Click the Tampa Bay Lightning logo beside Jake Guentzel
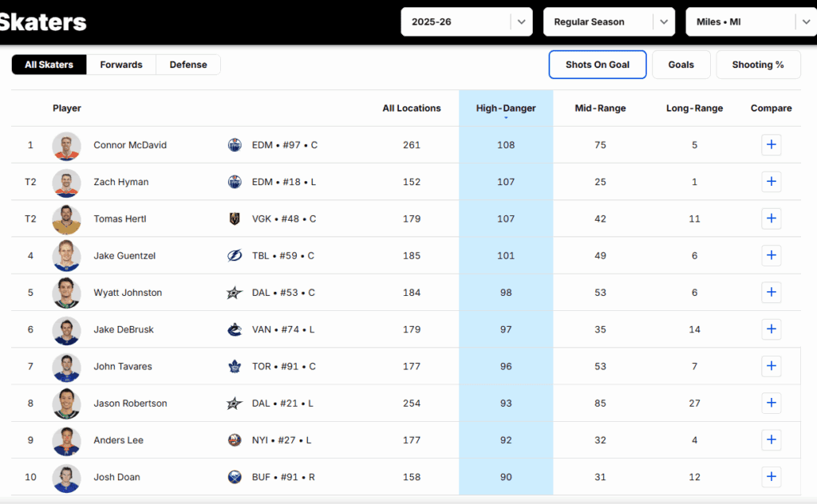 [235, 256]
